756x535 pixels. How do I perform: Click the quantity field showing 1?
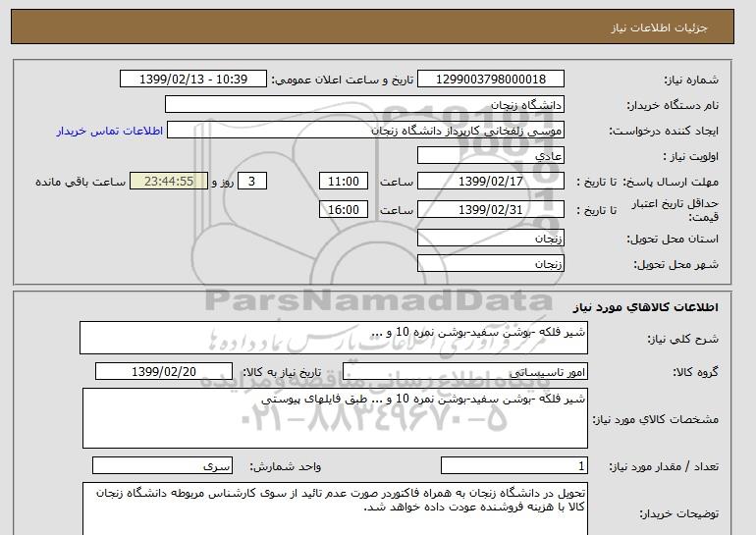pos(513,465)
